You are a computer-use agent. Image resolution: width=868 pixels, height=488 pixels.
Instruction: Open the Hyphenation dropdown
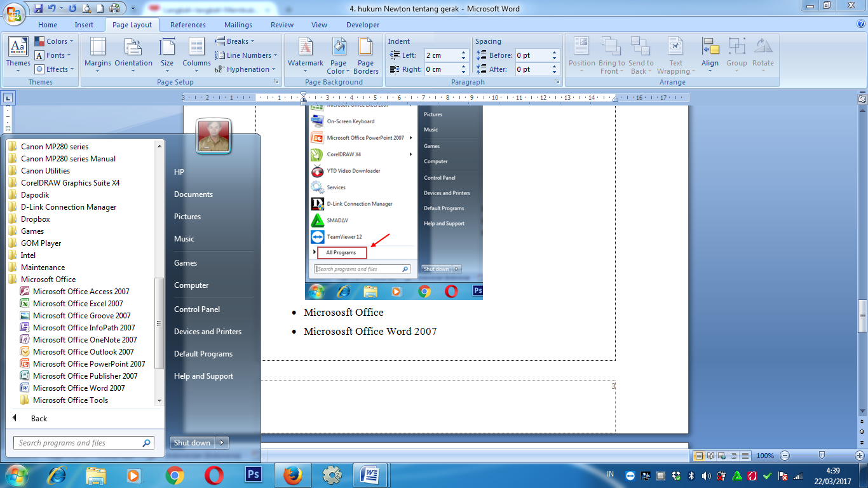[x=245, y=69]
